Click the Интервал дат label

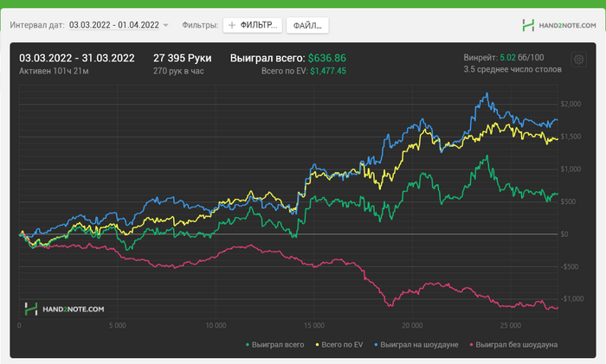[37, 25]
